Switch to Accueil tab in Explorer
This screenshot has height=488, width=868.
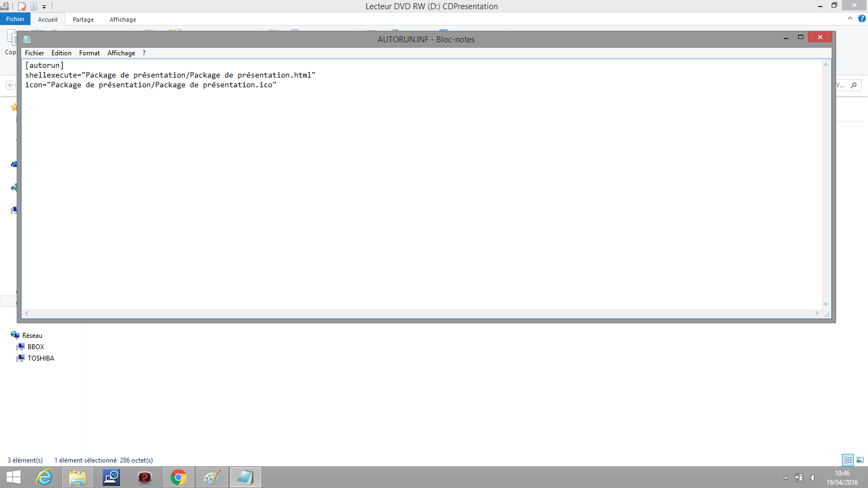[x=48, y=20]
